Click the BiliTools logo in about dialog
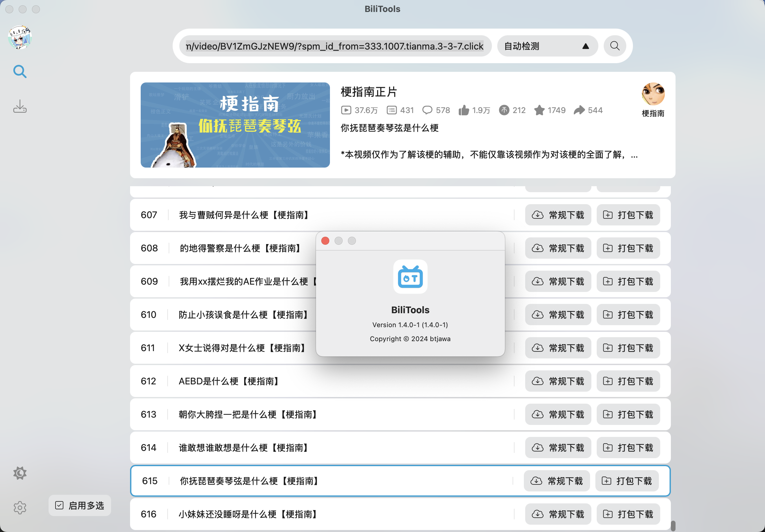The height and width of the screenshot is (532, 765). click(x=410, y=277)
